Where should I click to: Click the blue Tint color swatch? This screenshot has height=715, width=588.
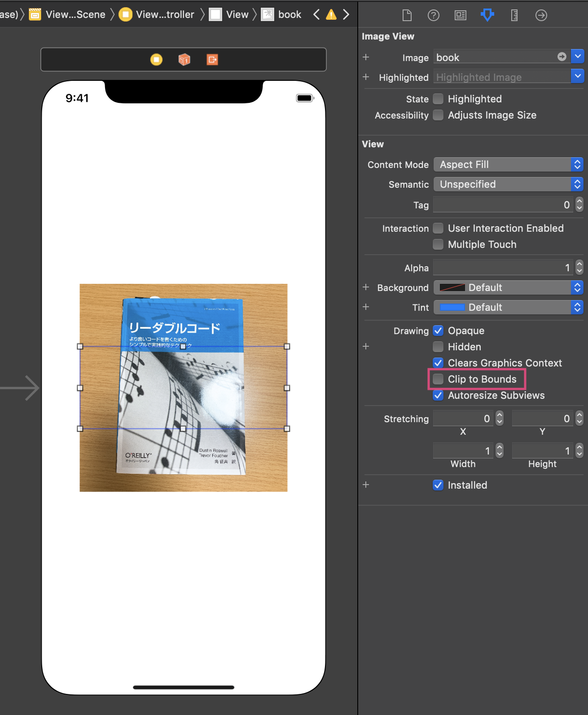pyautogui.click(x=452, y=307)
